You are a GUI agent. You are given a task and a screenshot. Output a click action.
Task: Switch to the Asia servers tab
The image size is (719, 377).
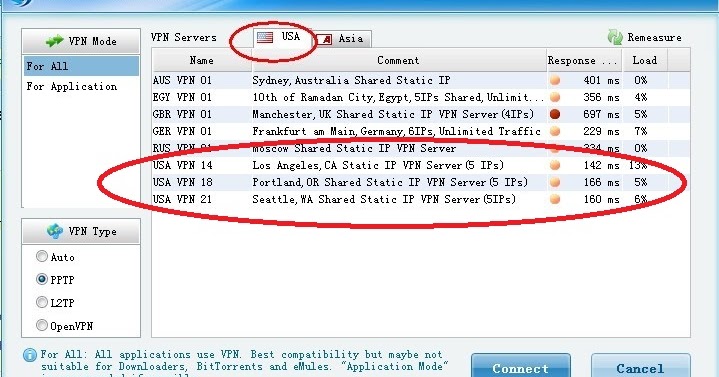[343, 39]
